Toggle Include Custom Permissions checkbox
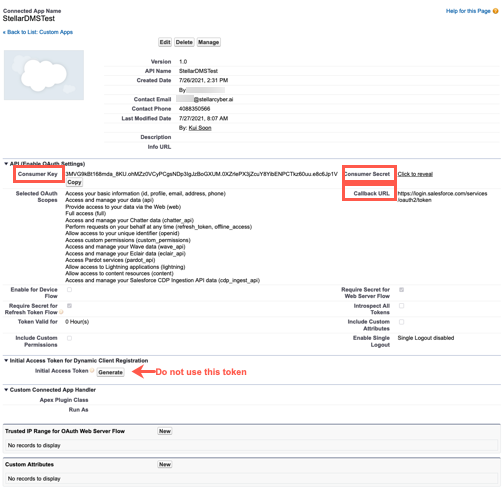 (x=69, y=338)
